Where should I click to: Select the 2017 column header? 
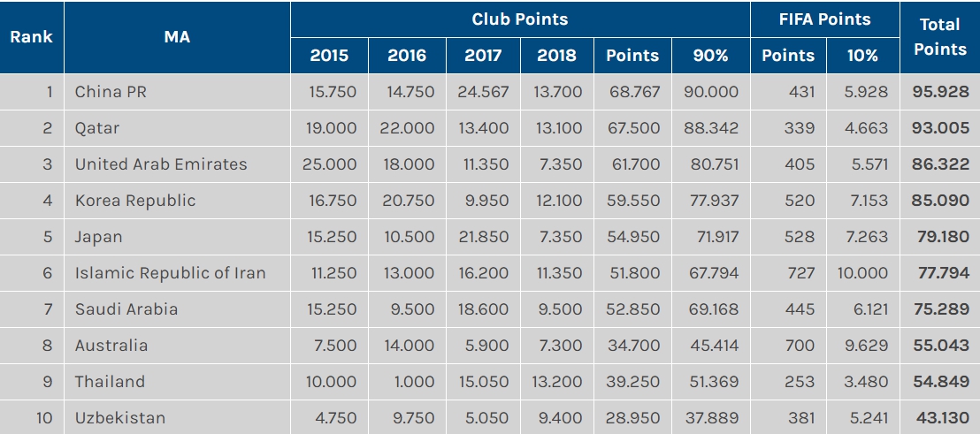tap(484, 55)
